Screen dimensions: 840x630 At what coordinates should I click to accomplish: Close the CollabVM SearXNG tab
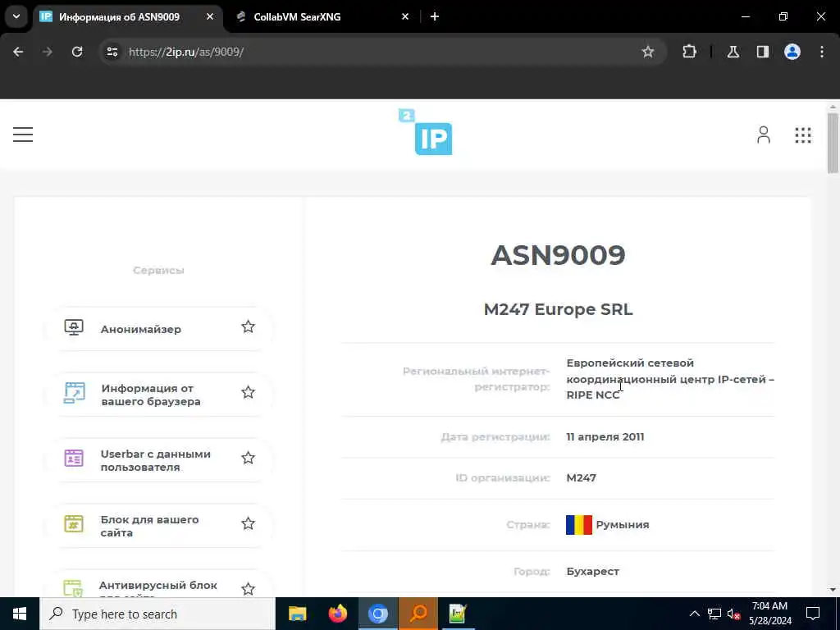click(x=405, y=16)
